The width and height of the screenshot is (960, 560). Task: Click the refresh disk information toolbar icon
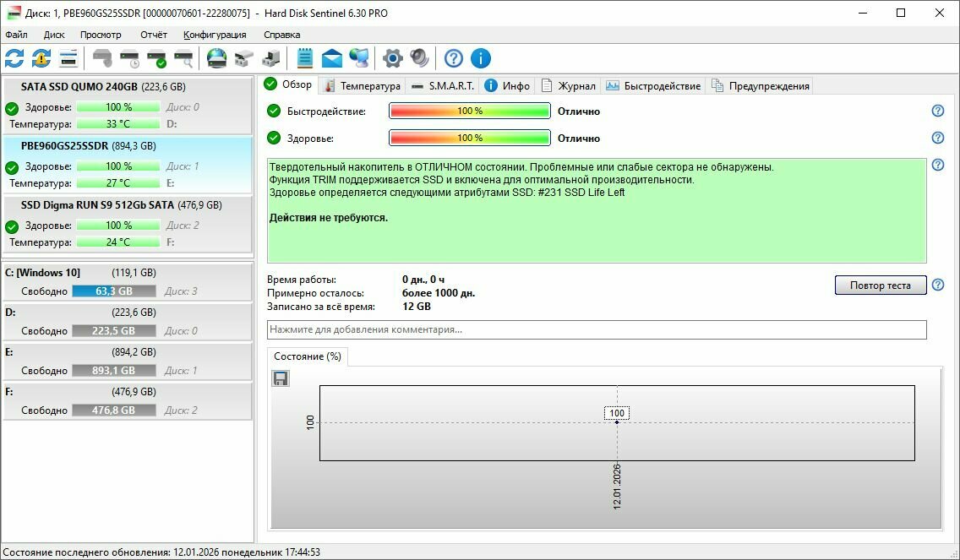point(14,59)
